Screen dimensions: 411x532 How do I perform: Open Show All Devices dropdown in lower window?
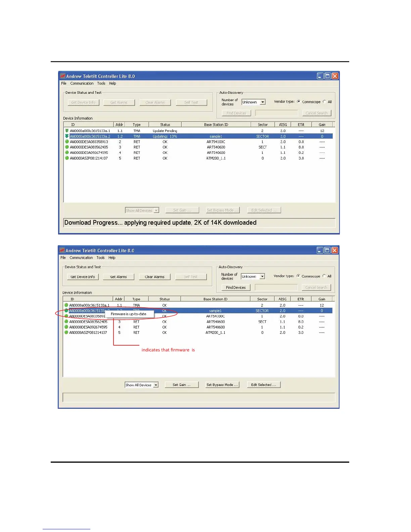click(x=155, y=385)
